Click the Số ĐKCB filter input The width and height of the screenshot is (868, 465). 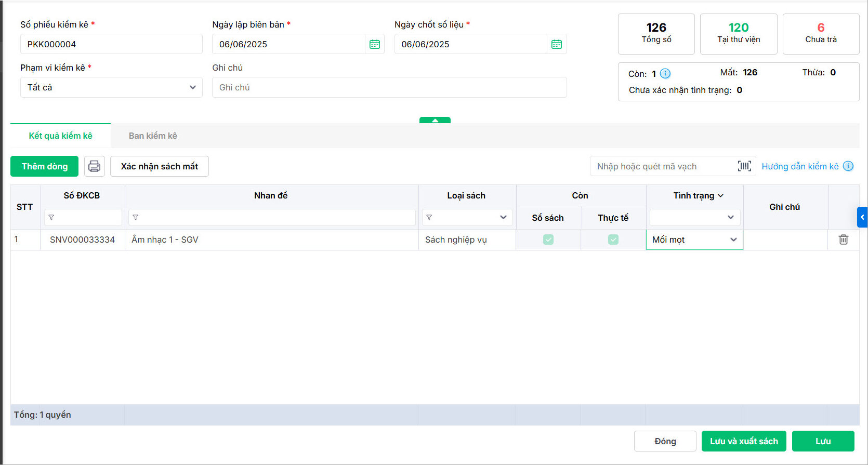click(x=83, y=218)
